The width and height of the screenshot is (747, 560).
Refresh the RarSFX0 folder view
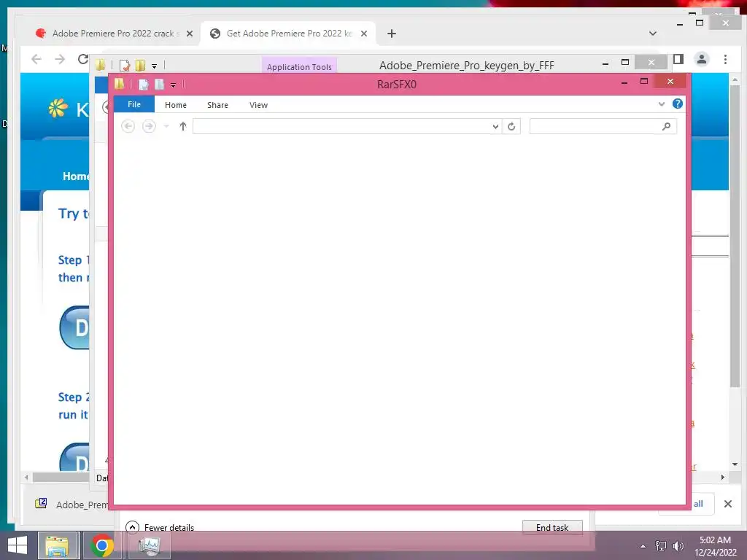511,126
